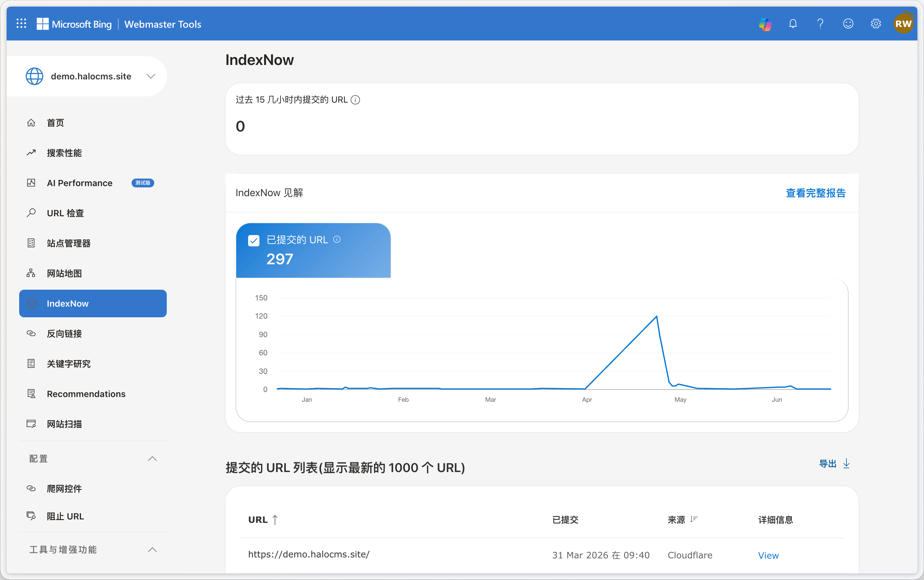
Task: Click the sort icon beside 来源 column
Action: 694,519
